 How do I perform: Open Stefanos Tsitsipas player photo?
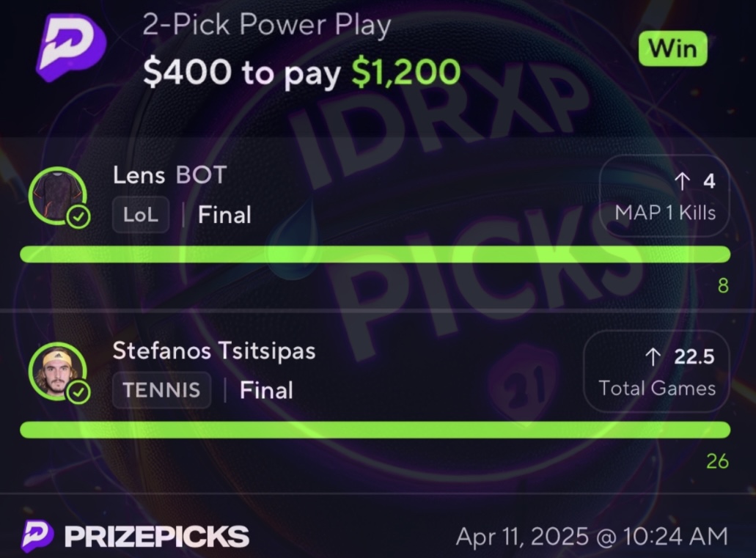(x=57, y=371)
